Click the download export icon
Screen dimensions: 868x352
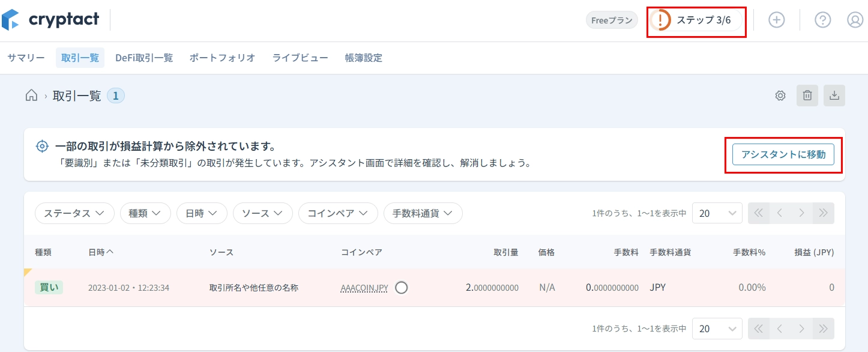click(x=834, y=96)
